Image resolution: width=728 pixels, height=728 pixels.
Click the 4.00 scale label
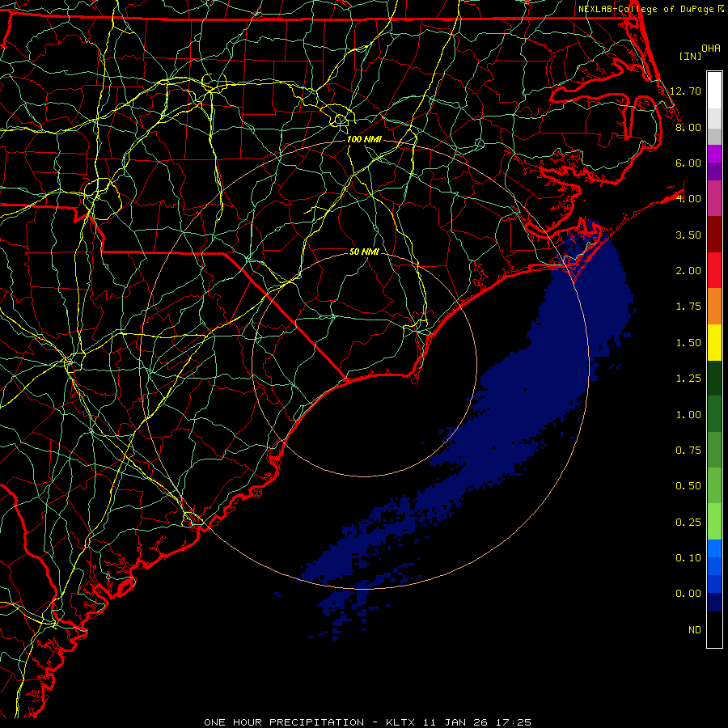coord(688,199)
